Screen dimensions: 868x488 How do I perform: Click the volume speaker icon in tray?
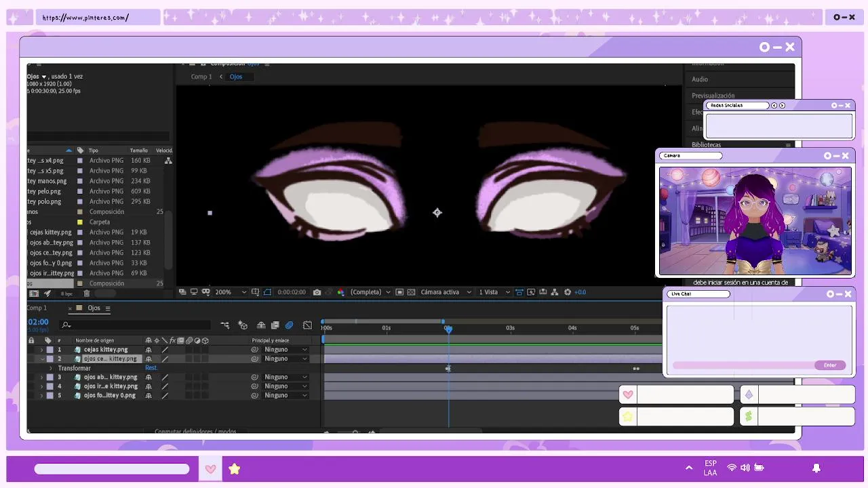tap(745, 468)
